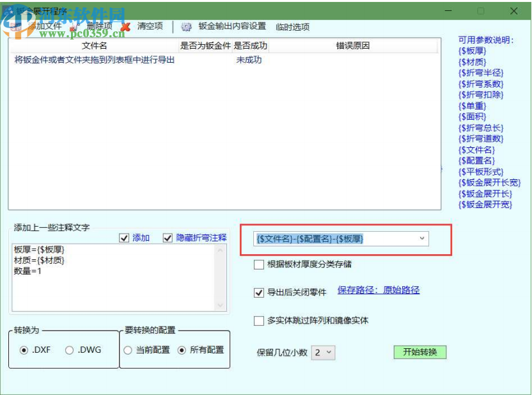Click the {$折弯系数} parameter
Viewport: 532px width, 395px height.
(481, 84)
